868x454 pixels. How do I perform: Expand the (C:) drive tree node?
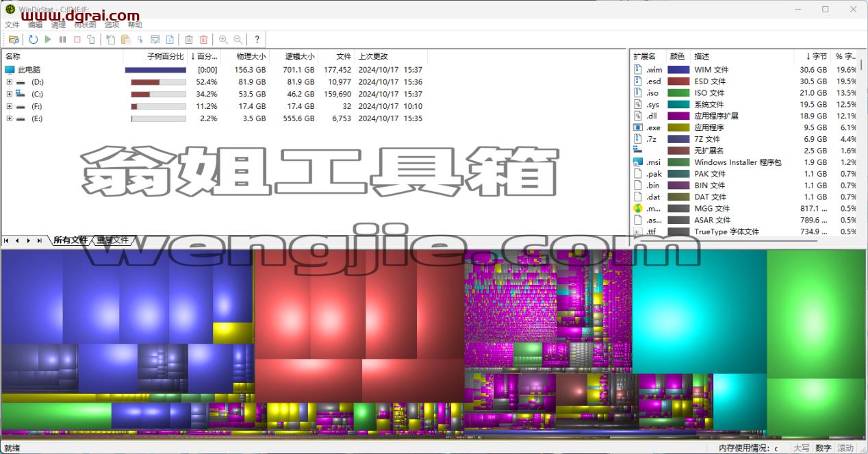(x=10, y=94)
